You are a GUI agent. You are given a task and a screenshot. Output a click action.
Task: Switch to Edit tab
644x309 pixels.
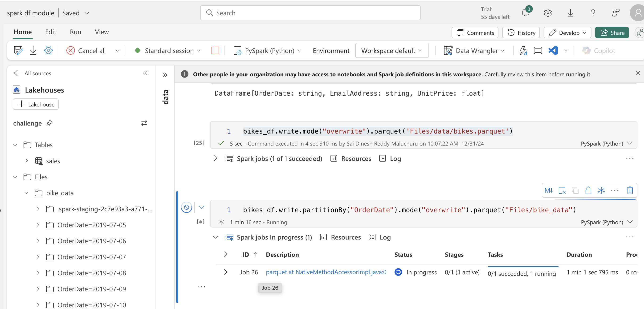[x=50, y=32]
